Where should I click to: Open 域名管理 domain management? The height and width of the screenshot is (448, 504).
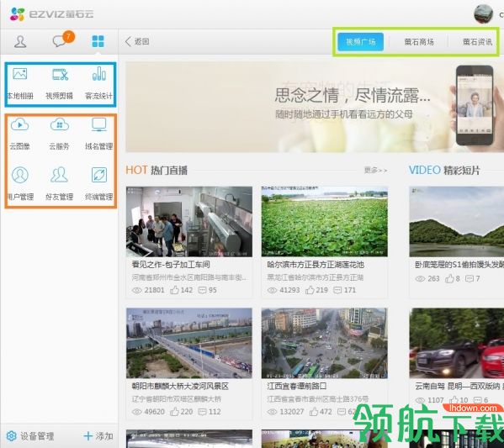tap(98, 134)
